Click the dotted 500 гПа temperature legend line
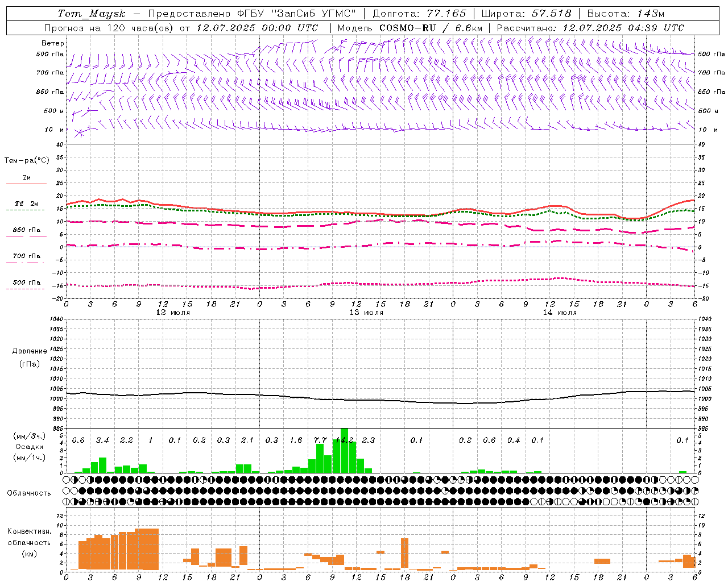This screenshot has width=728, height=582. pyautogui.click(x=25, y=289)
